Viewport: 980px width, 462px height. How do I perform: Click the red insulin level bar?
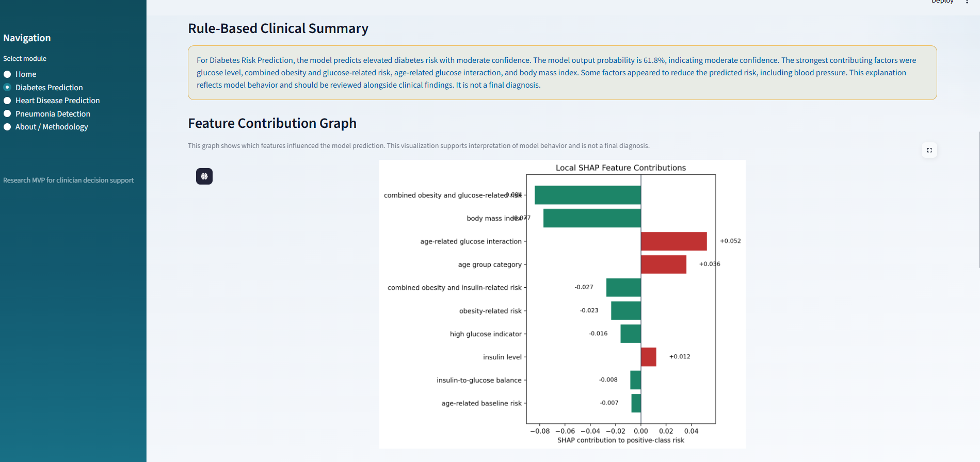[x=648, y=357]
